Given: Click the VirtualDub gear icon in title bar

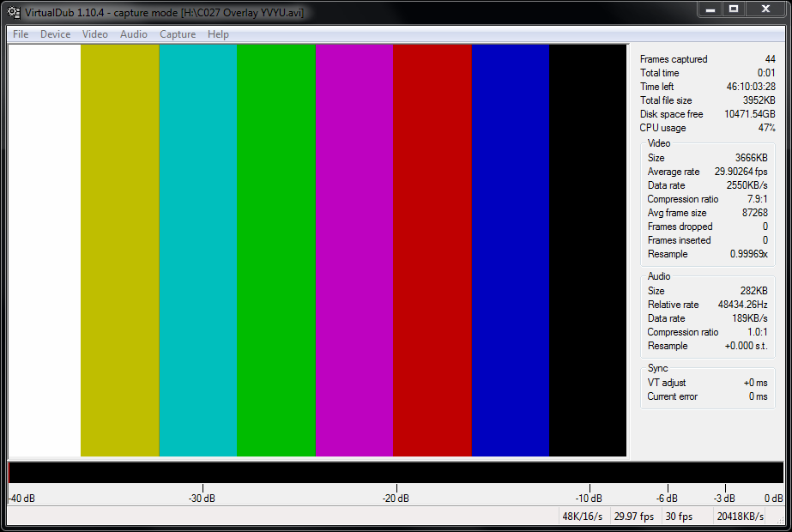Looking at the screenshot, I should pyautogui.click(x=14, y=12).
